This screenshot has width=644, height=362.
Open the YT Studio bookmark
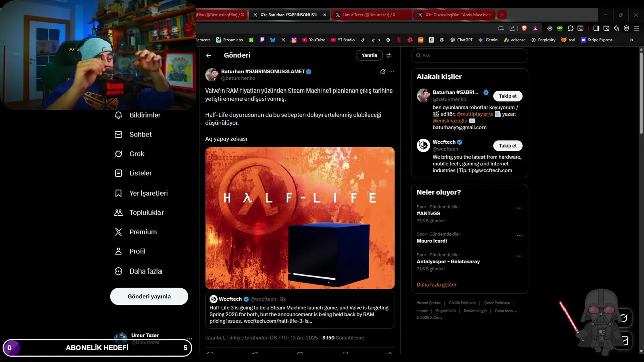(x=343, y=40)
